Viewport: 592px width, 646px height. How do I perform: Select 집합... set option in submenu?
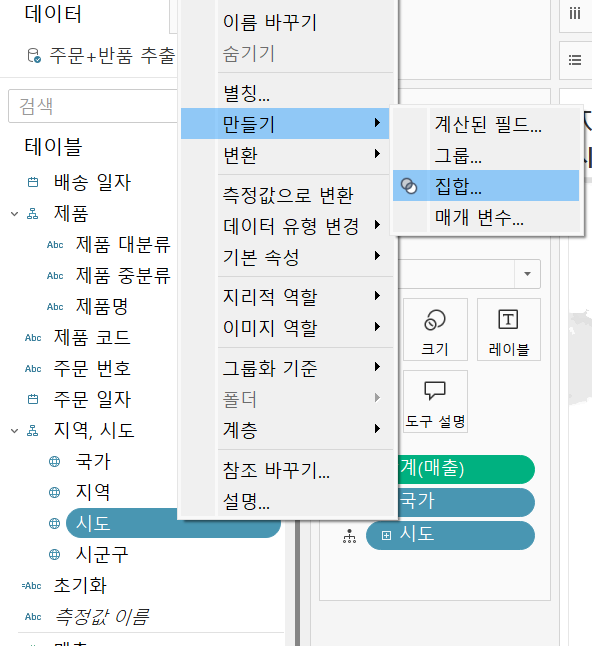486,186
